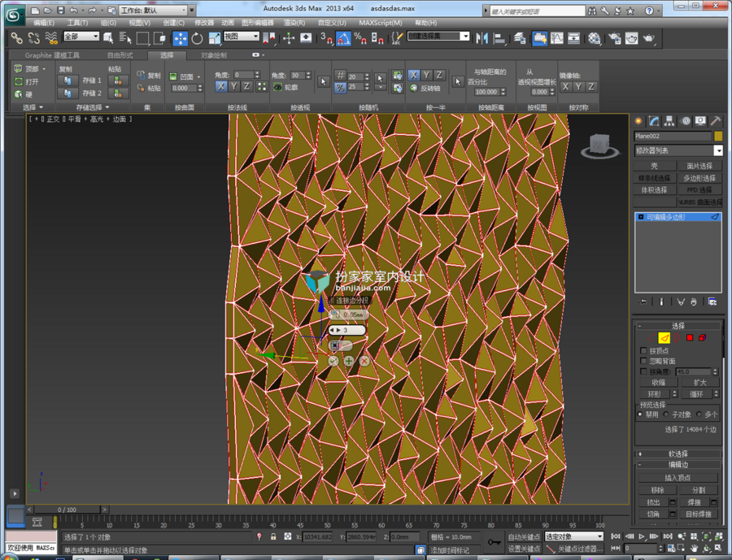
Task: Toggle the Percent Snap icon
Action: [360, 38]
